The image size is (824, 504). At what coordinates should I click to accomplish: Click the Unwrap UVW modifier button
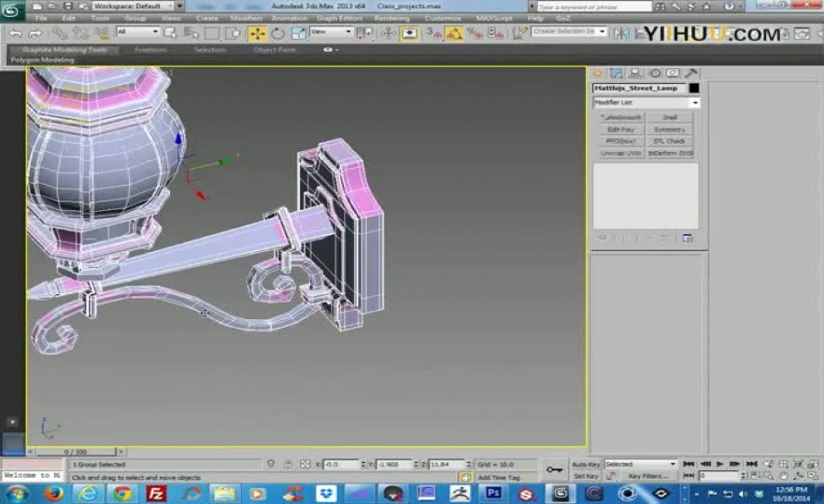coord(621,153)
